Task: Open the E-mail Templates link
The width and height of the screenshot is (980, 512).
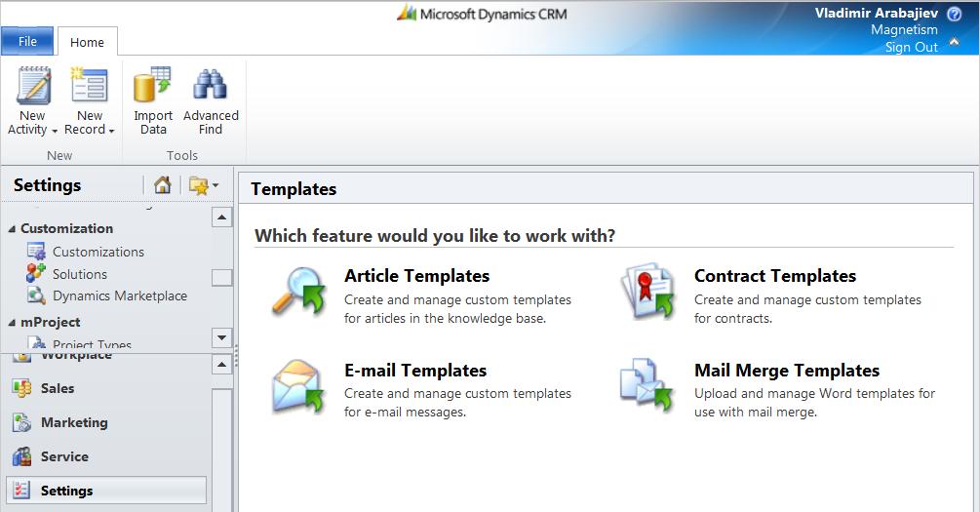Action: (415, 370)
